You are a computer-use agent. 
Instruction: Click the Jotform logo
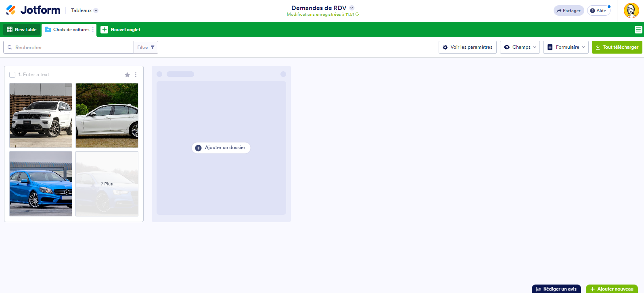click(33, 10)
